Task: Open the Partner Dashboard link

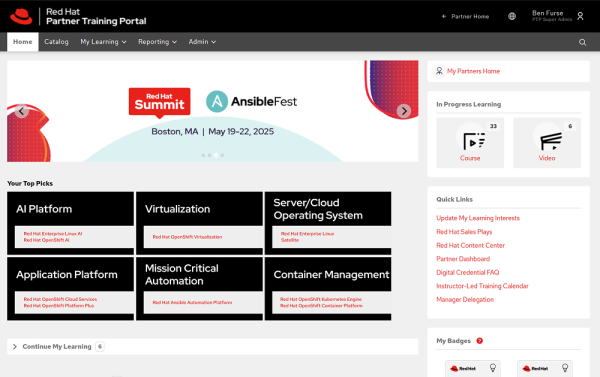Action: 463,259
